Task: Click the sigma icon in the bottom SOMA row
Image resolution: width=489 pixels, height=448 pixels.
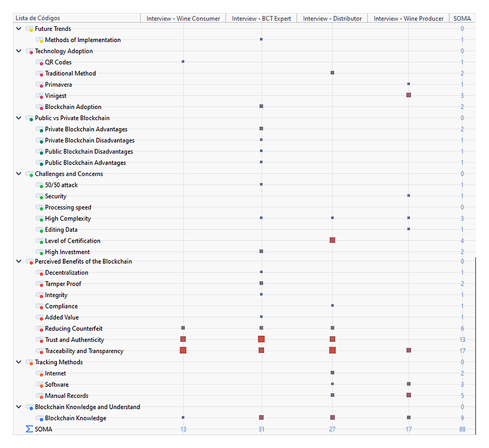Action: [x=29, y=429]
